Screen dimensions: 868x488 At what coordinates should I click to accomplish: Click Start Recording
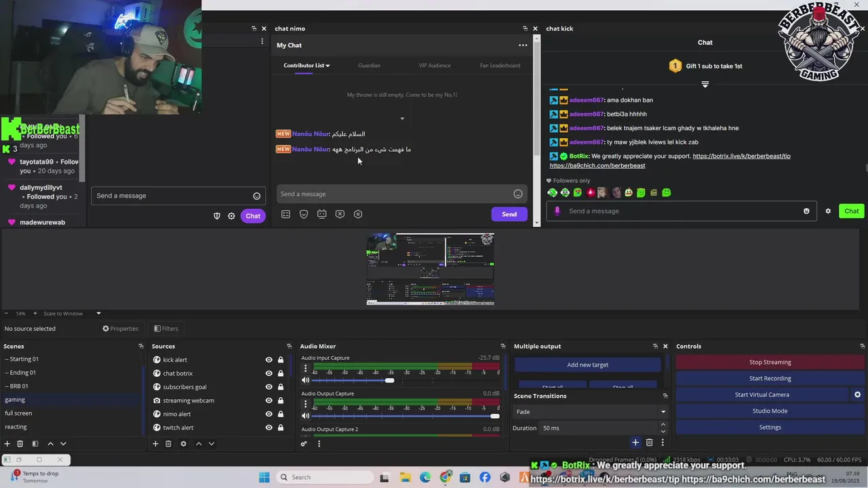[770, 378]
